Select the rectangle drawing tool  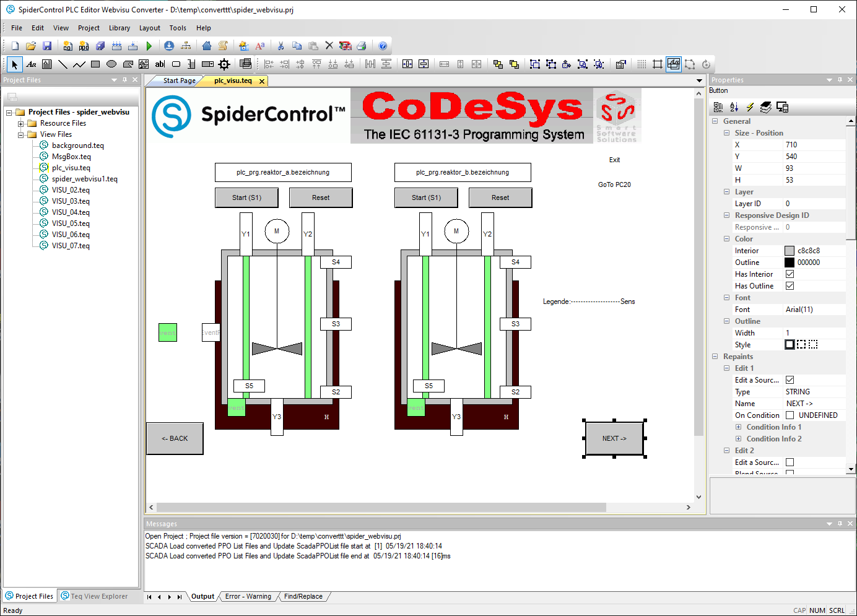[94, 64]
